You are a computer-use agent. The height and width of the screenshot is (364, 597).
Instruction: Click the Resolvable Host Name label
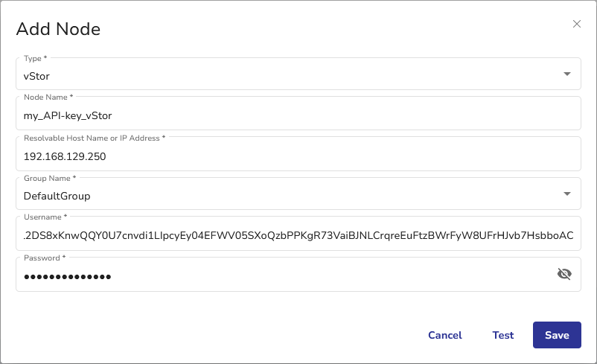(x=94, y=138)
